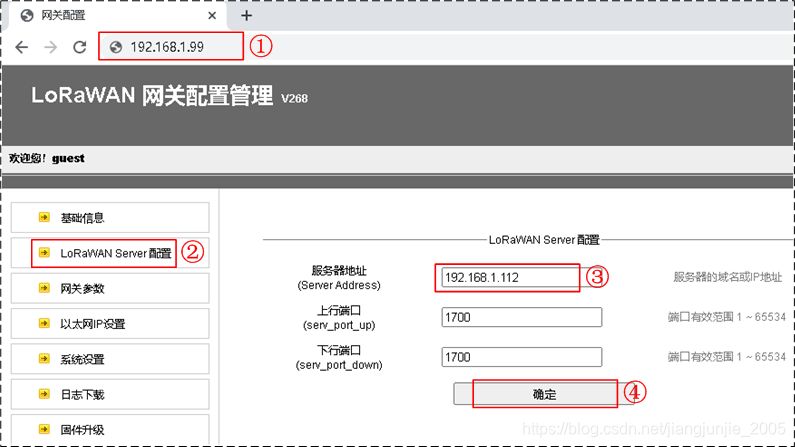Reload the page with the refresh icon

click(x=80, y=47)
